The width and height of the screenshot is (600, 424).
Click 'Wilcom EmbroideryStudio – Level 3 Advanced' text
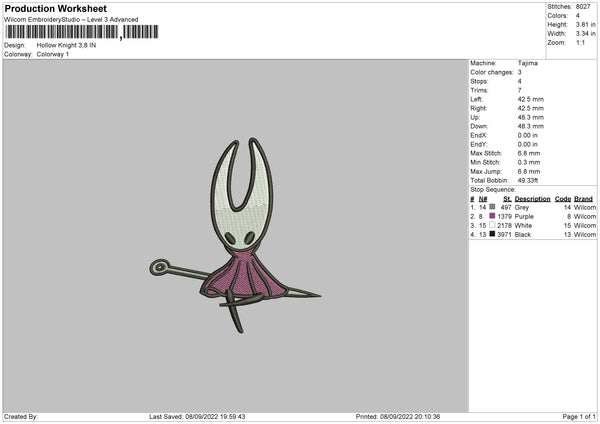pos(71,20)
